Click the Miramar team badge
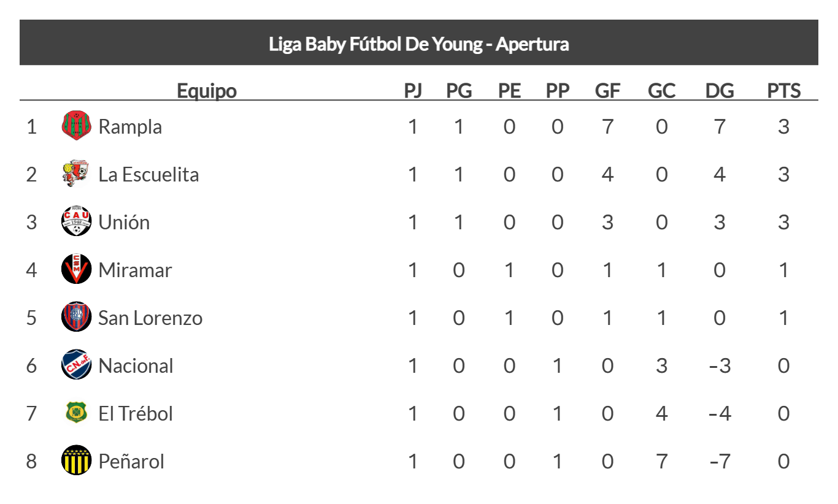Image resolution: width=838 pixels, height=504 pixels. [76, 269]
